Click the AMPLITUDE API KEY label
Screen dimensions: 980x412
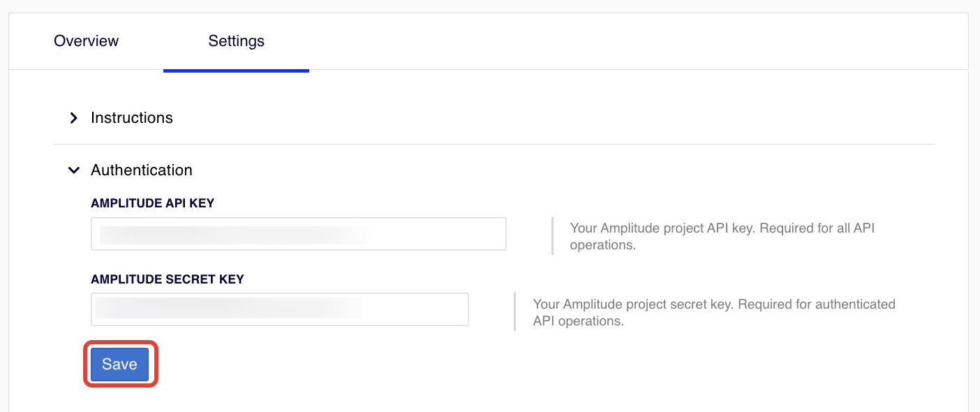click(152, 203)
